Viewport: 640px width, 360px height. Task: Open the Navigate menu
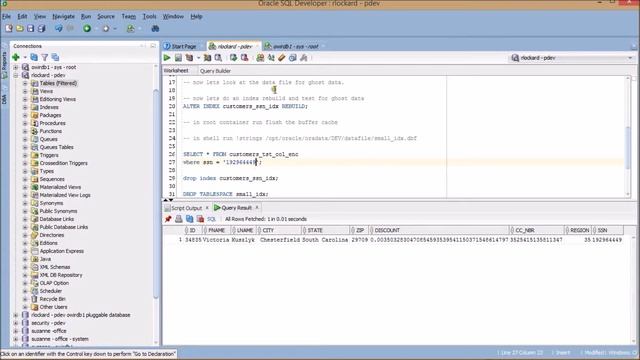(63, 16)
